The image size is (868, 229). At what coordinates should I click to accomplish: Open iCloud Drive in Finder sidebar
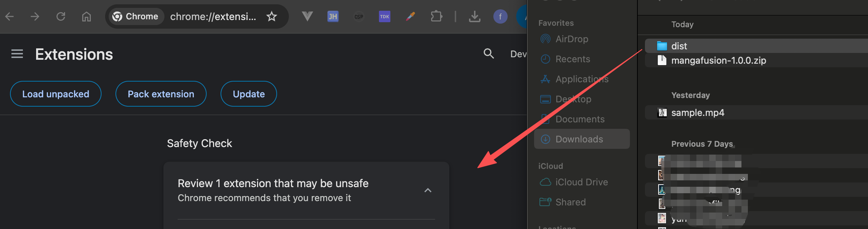[582, 182]
